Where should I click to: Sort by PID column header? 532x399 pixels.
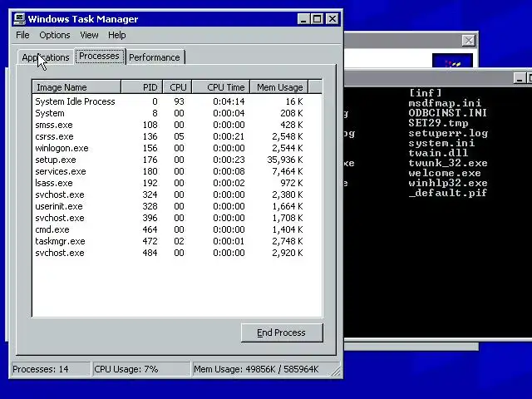[x=142, y=87]
